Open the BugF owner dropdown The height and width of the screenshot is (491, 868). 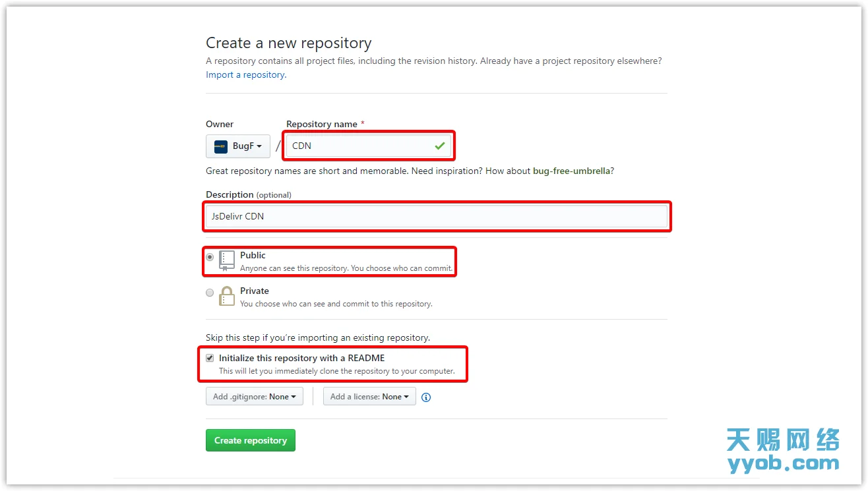pos(237,146)
